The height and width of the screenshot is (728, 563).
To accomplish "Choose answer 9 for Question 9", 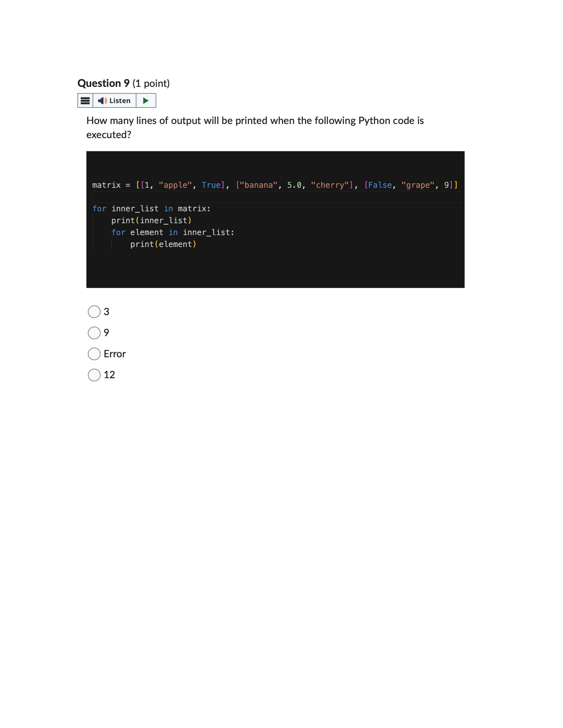I will click(94, 333).
